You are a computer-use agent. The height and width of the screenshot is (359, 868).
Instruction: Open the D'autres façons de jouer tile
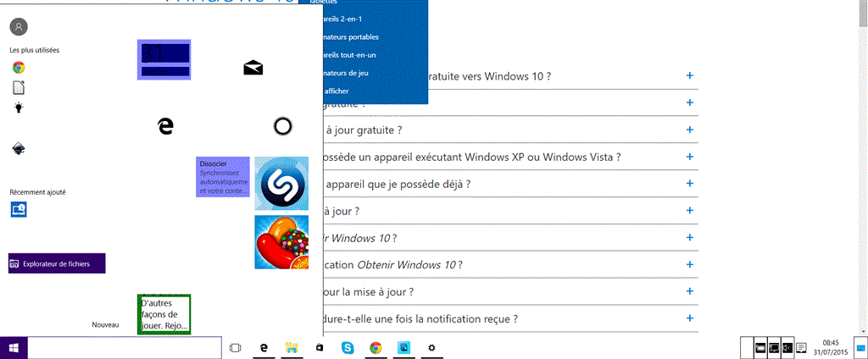(164, 314)
